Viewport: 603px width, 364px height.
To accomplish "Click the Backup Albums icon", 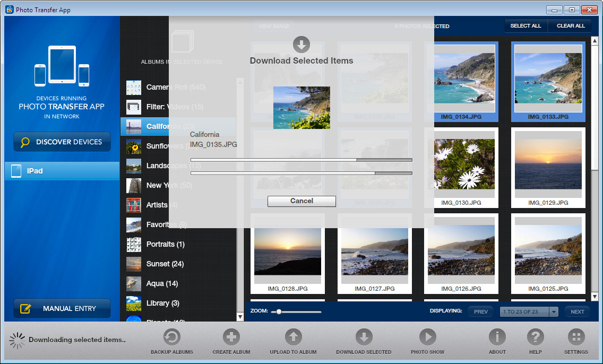I will pos(171,337).
